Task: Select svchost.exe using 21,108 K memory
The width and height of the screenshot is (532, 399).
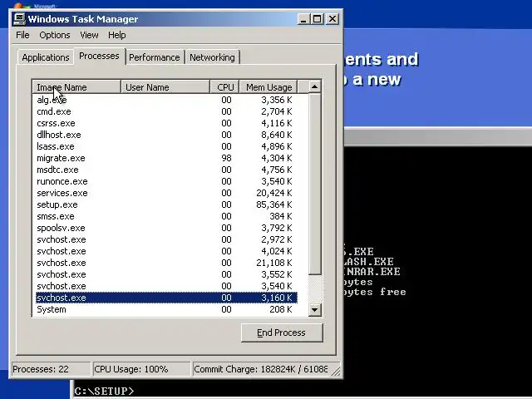Action: 166,263
